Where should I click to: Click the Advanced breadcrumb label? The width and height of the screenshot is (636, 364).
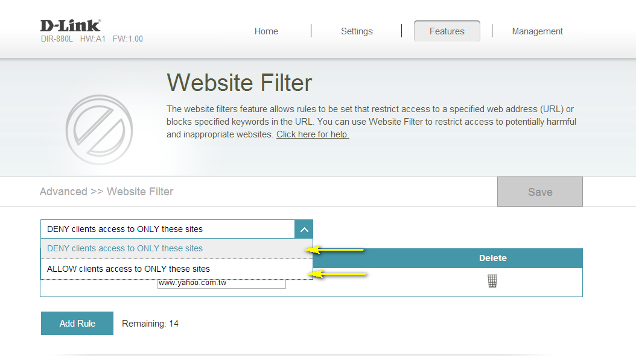(63, 191)
